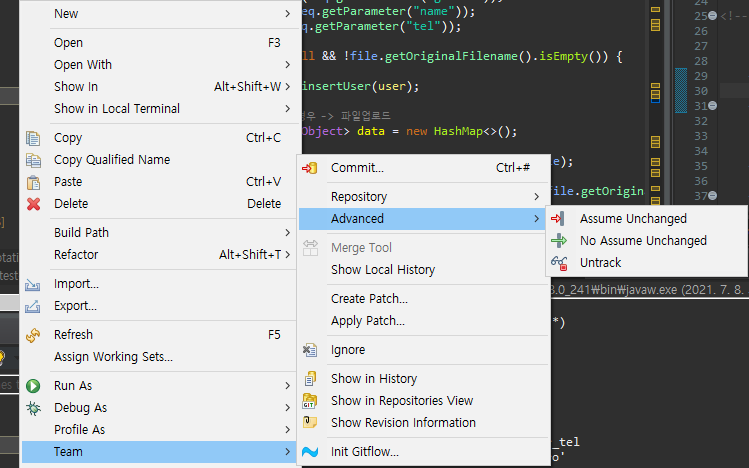The height and width of the screenshot is (468, 749).
Task: Expand the Open With submenu arrow
Action: (288, 64)
